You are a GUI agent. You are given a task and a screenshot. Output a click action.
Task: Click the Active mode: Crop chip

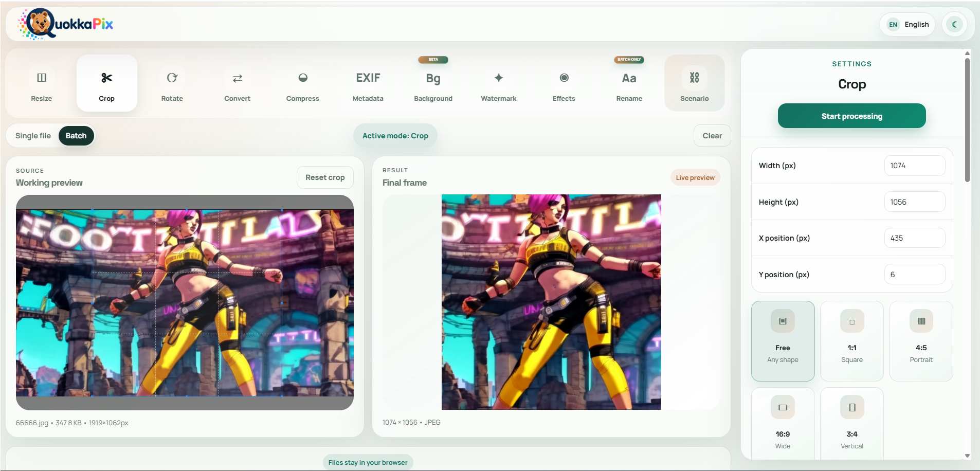tap(395, 136)
